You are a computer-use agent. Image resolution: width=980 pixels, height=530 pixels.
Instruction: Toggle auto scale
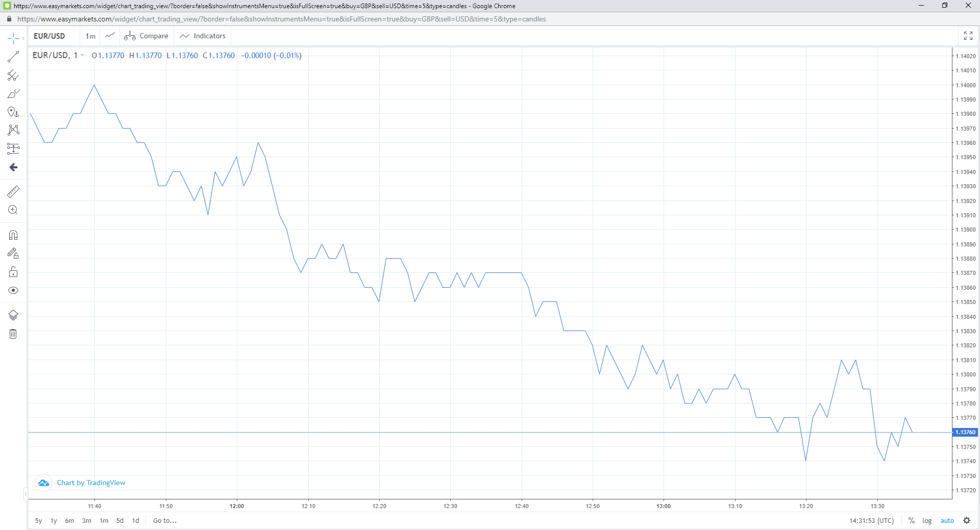pyautogui.click(x=947, y=521)
